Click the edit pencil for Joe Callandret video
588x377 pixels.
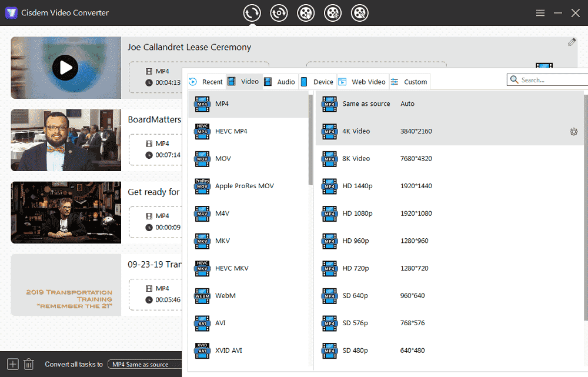click(572, 42)
